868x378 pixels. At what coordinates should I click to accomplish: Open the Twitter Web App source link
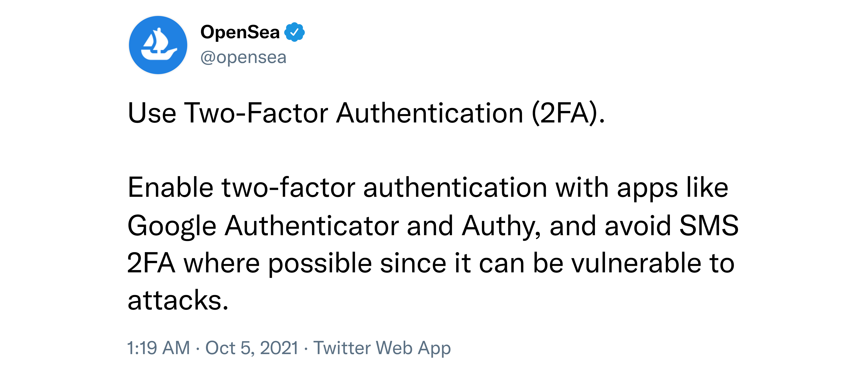click(x=382, y=348)
